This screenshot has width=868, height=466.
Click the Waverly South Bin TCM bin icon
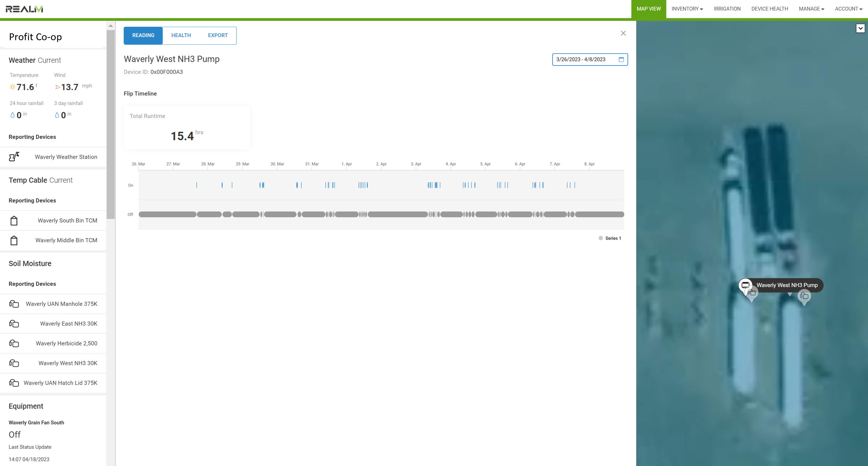coord(14,221)
